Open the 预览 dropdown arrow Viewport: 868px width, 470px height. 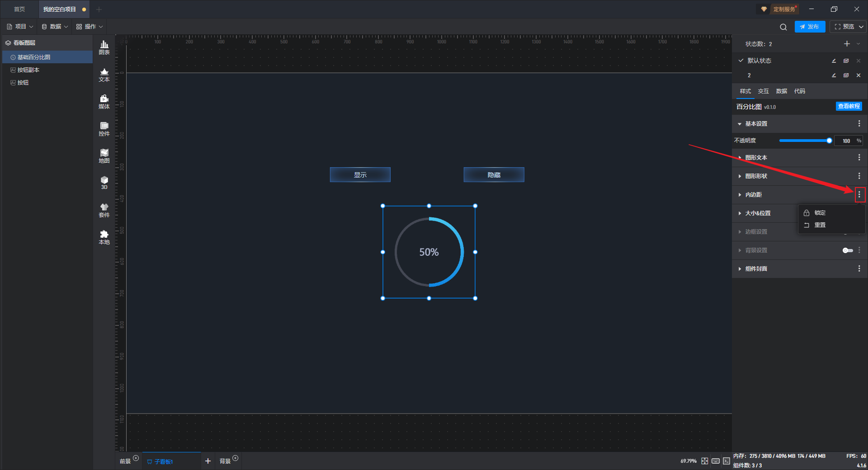coord(861,27)
